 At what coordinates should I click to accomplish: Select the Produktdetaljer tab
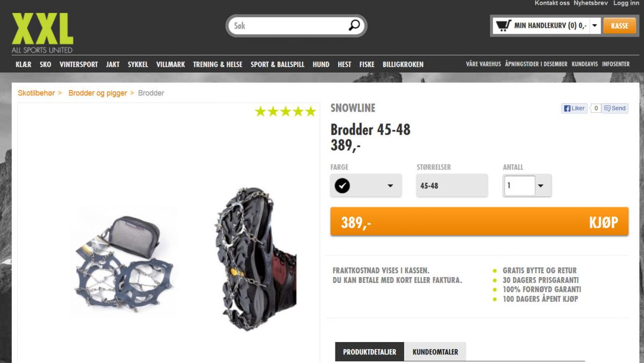[x=369, y=352]
